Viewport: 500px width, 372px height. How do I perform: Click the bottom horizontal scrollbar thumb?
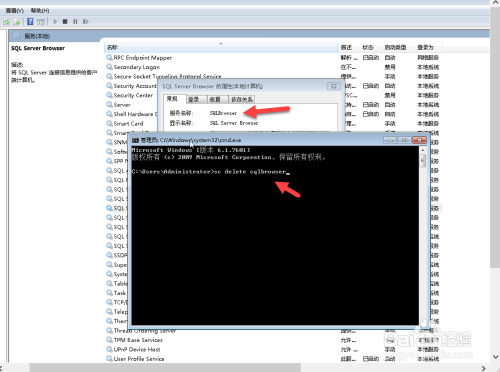point(165,368)
